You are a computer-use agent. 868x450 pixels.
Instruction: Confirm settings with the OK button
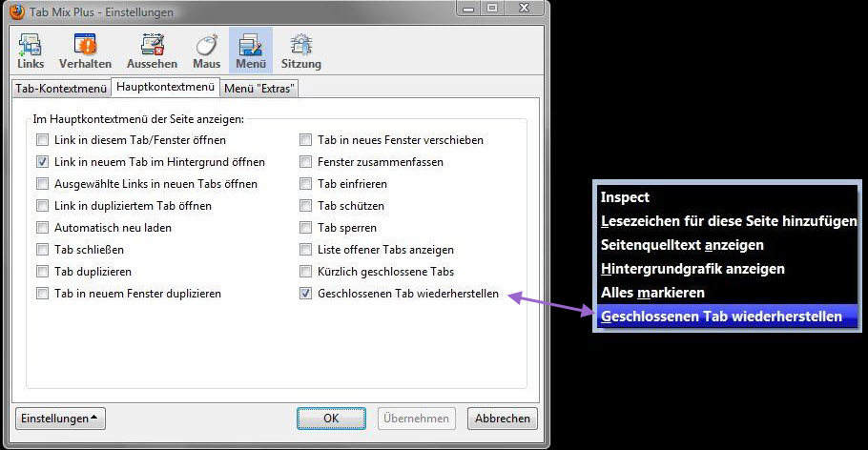click(x=331, y=419)
